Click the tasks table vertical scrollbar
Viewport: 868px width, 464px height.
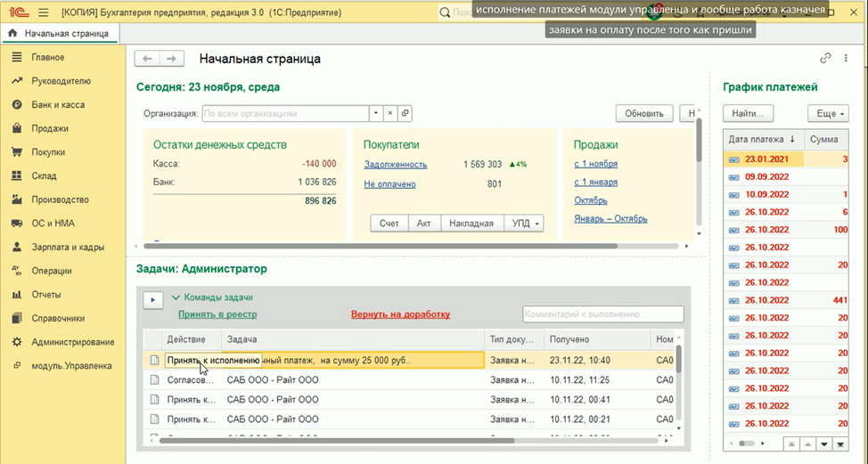point(679,361)
